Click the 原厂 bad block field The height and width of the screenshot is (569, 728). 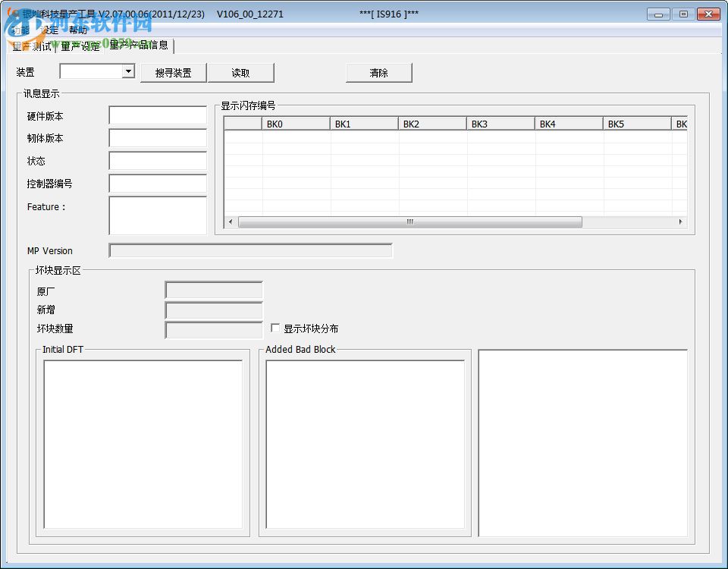pos(214,290)
